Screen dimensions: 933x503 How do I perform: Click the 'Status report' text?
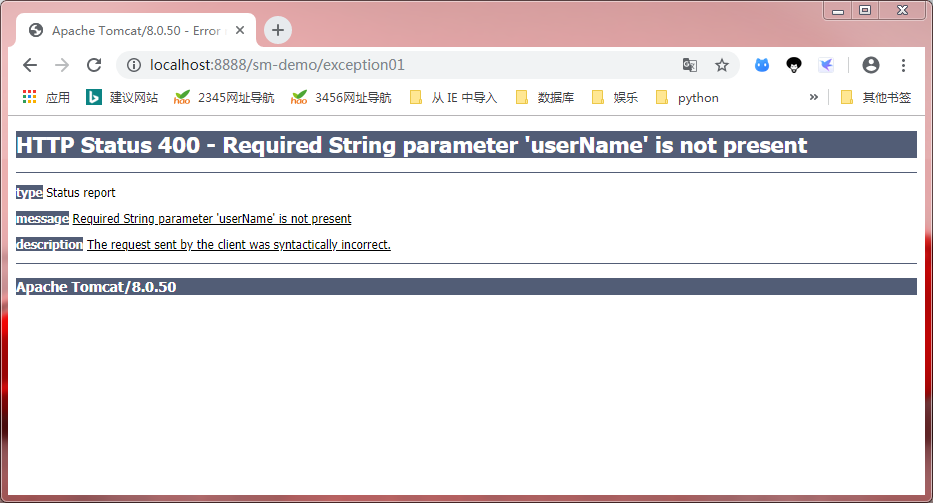coord(81,192)
